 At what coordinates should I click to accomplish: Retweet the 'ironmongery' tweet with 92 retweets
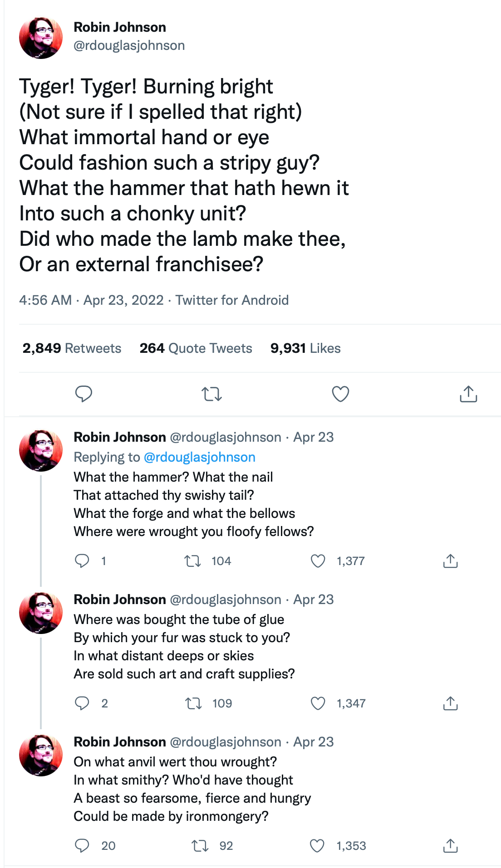pos(200,846)
